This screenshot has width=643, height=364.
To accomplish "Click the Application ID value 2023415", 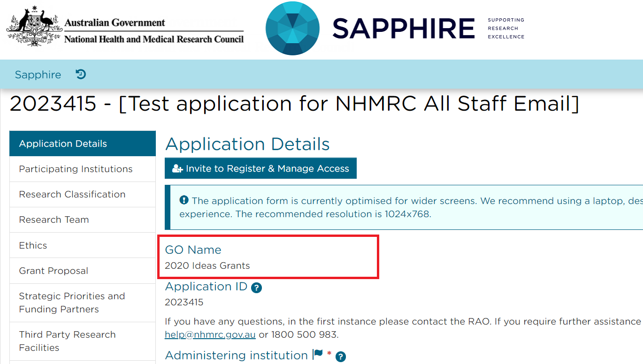I will [184, 302].
